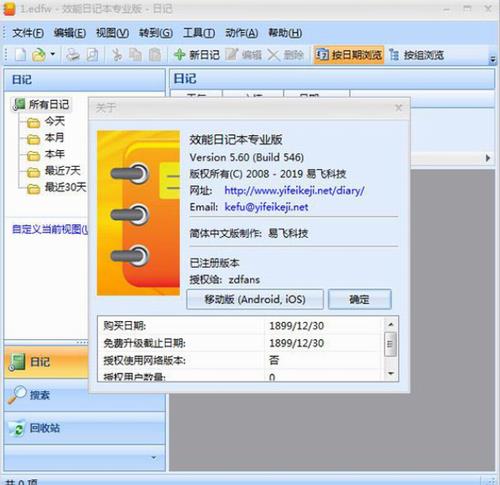
Task: Click the green plus icon of 新日记
Action: click(x=180, y=54)
